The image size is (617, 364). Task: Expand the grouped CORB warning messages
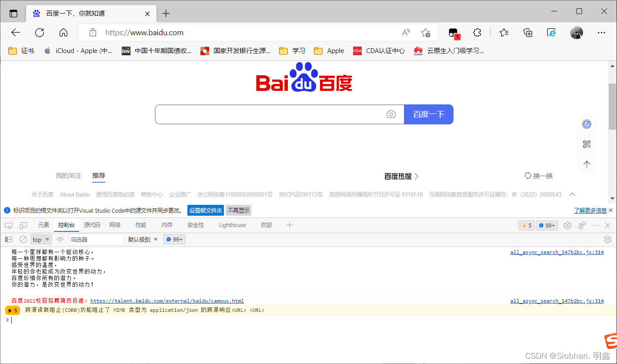12,311
